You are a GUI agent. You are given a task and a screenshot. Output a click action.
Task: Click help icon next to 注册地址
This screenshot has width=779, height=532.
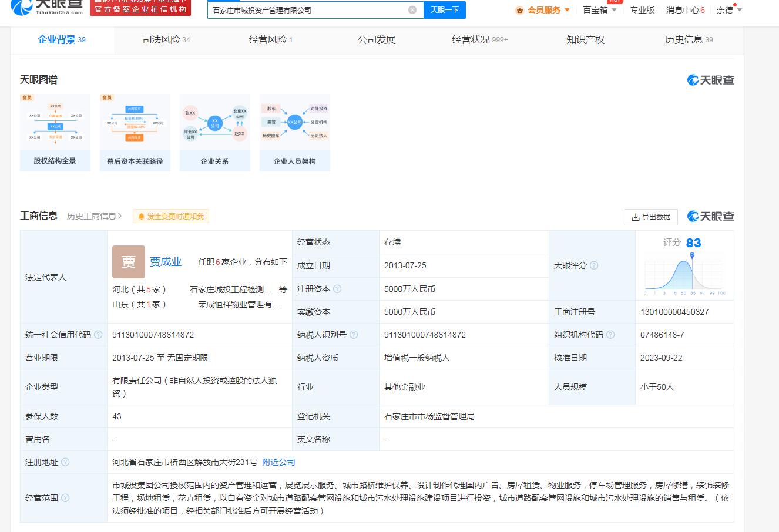point(65,462)
